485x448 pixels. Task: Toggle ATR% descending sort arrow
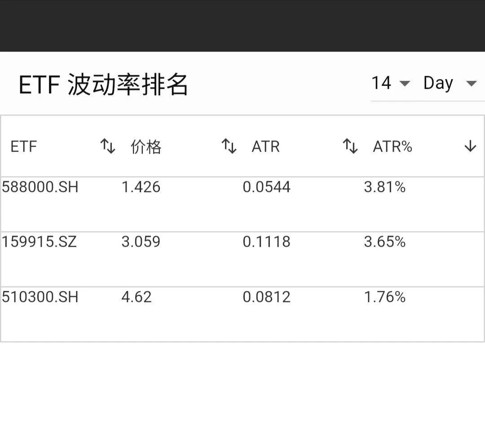(x=470, y=146)
